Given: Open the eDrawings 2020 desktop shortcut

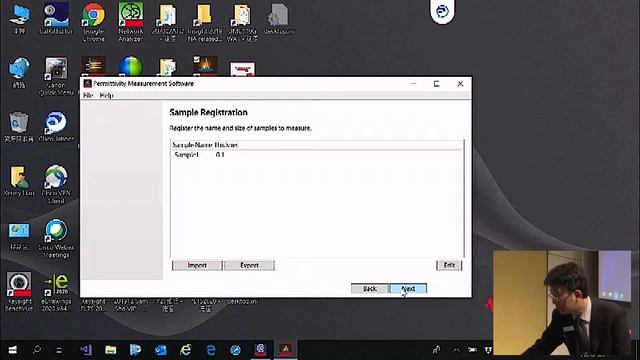Looking at the screenshot, I should point(56,292).
